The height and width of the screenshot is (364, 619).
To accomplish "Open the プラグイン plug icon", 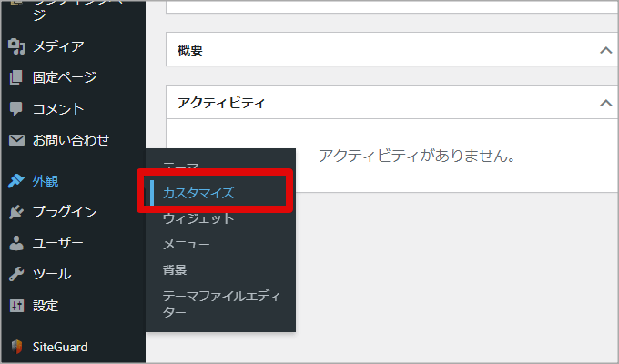I will 16,212.
